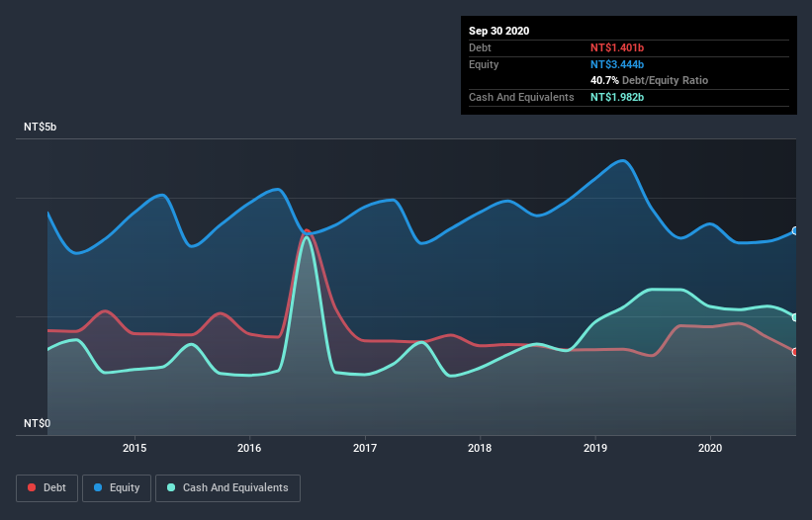Click the 2020 x-axis label
Viewport: 812px width, 520px height.
click(x=710, y=448)
